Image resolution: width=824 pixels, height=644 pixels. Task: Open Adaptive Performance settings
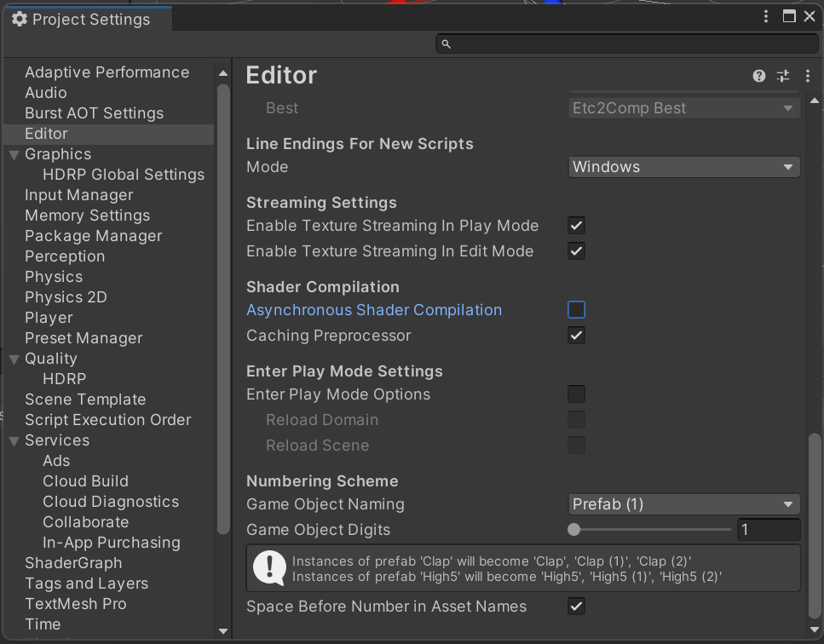tap(107, 72)
